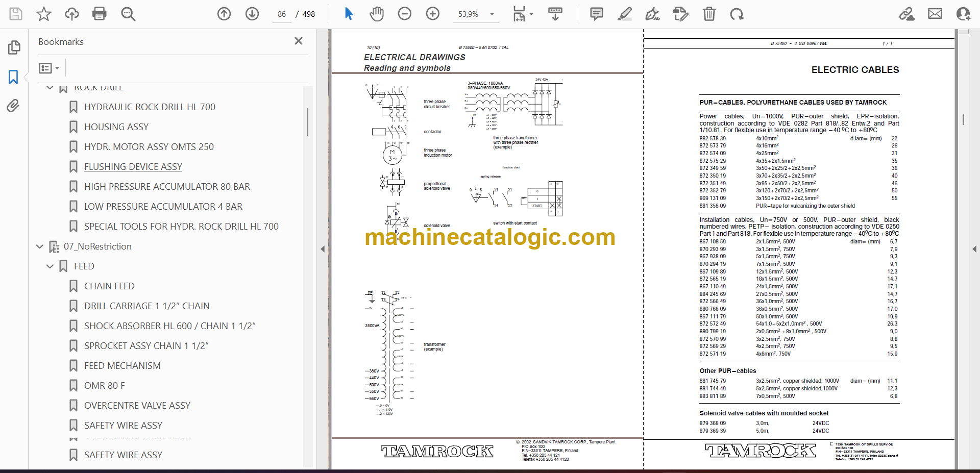The image size is (980, 473).
Task: Collapse left panel using the divider arrow
Action: point(323,249)
